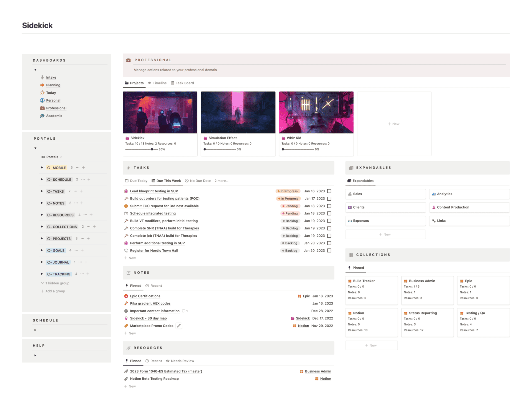The height and width of the screenshot is (414, 532).
Task: Click the Professional briefcase icon in the sidebar
Action: click(42, 108)
